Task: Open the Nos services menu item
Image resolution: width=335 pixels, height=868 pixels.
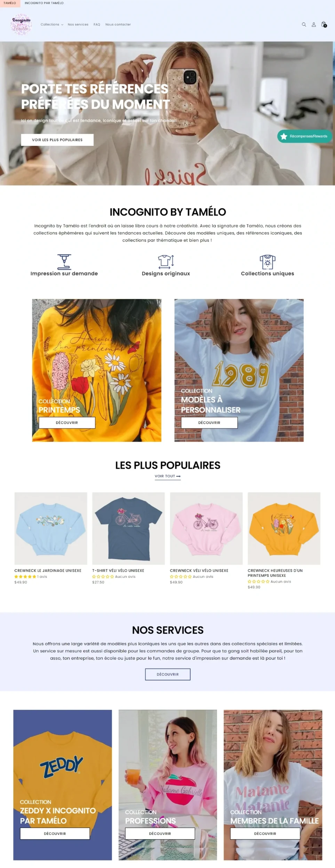Action: click(x=78, y=24)
